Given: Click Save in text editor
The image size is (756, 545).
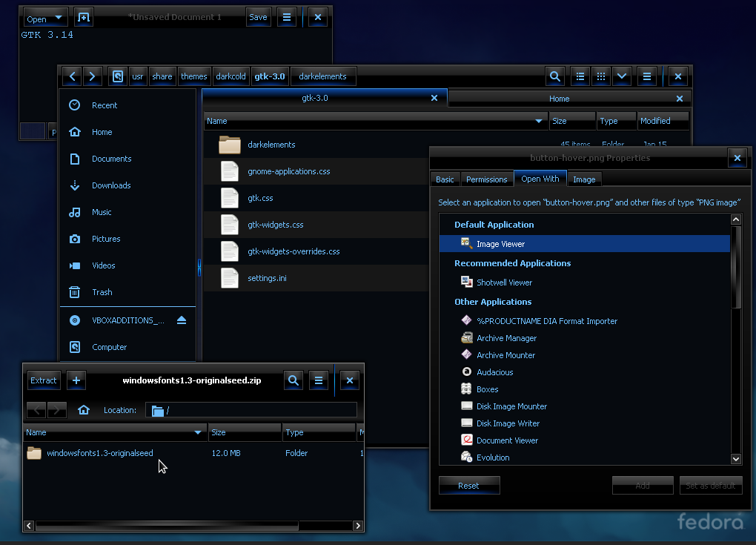Looking at the screenshot, I should pos(258,17).
